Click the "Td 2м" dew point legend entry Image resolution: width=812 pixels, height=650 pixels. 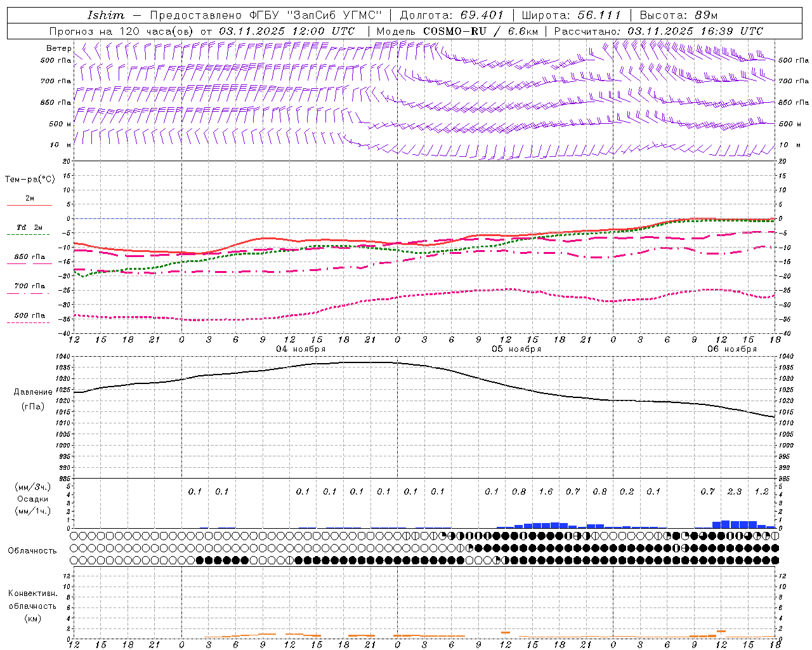30,227
